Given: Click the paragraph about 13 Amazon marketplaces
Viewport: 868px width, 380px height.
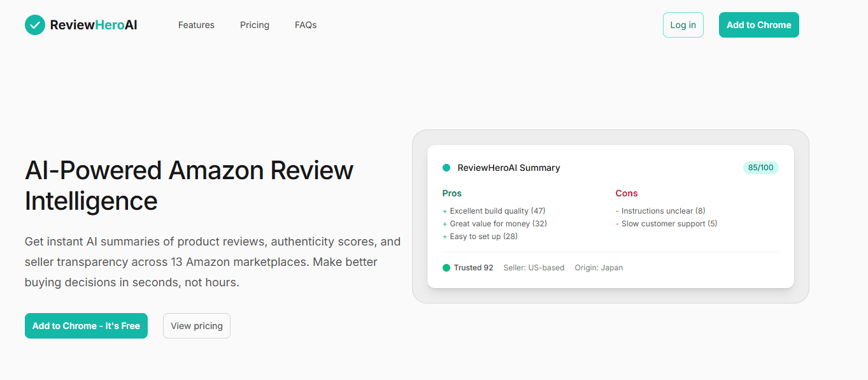Looking at the screenshot, I should pyautogui.click(x=213, y=262).
